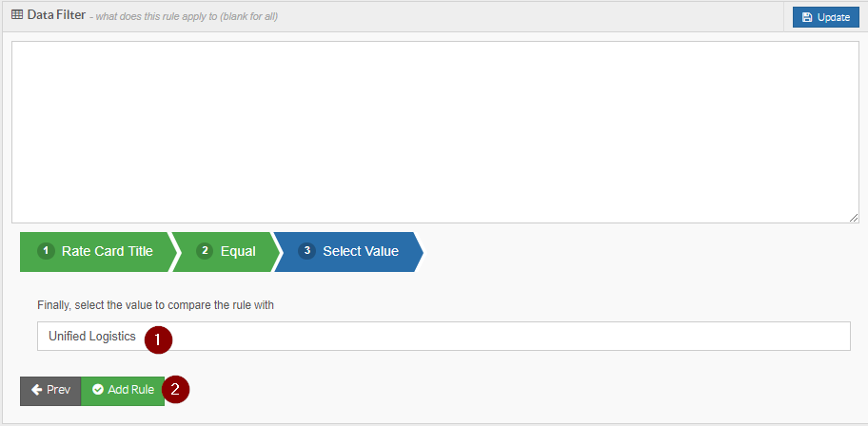Focus the Unified Logistics value field
868x426 pixels.
pyautogui.click(x=444, y=336)
